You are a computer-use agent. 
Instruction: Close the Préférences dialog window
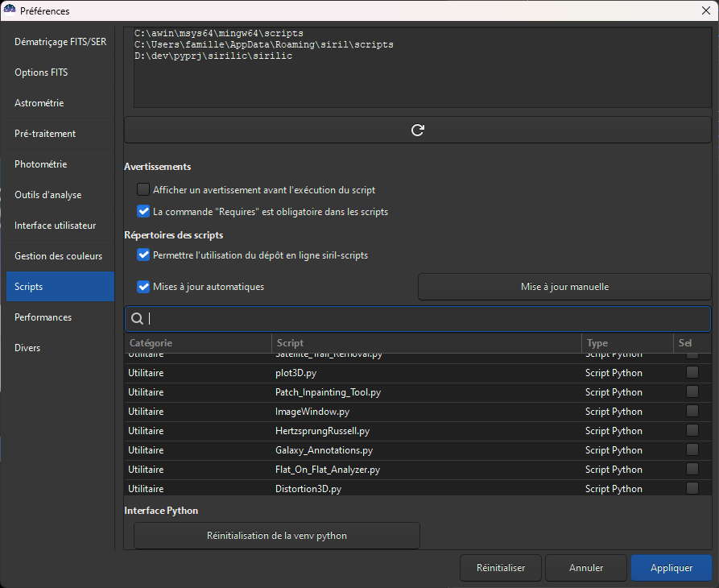(705, 11)
